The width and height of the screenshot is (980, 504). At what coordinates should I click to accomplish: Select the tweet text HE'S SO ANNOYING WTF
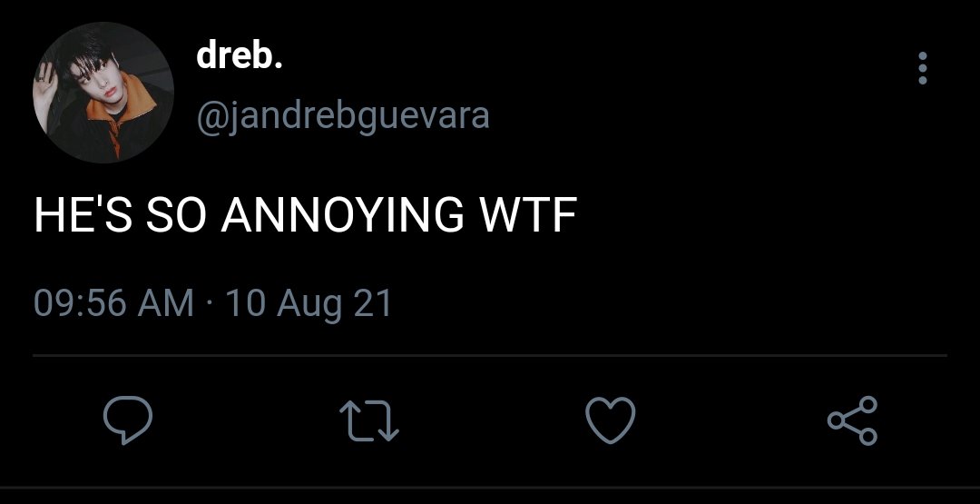pyautogui.click(x=305, y=214)
